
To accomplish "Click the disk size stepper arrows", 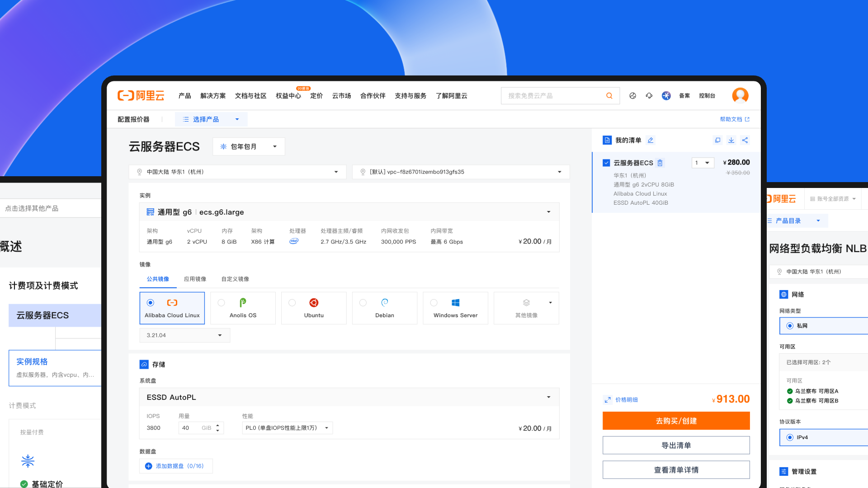I will (x=218, y=428).
